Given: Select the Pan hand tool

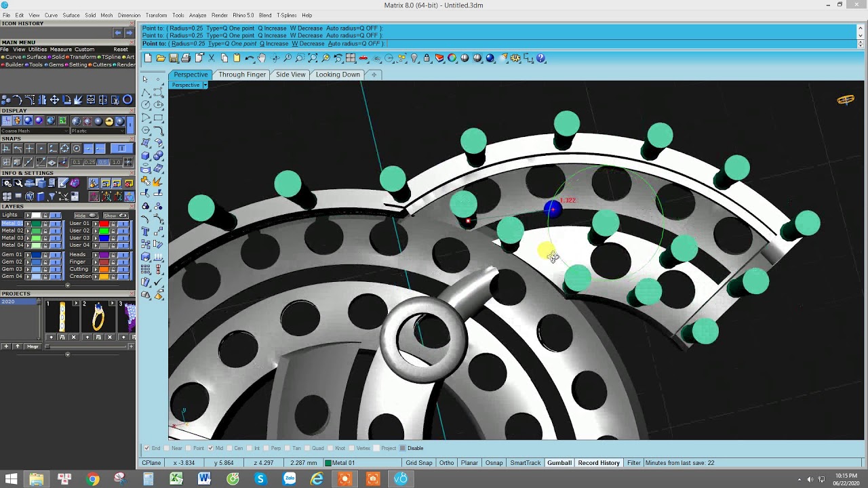Looking at the screenshot, I should pyautogui.click(x=262, y=58).
